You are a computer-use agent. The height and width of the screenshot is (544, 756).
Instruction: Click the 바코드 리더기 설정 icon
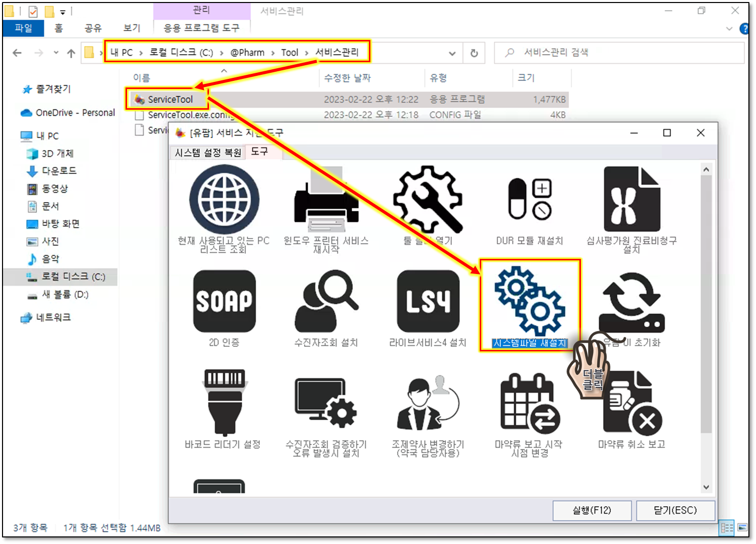pos(224,403)
